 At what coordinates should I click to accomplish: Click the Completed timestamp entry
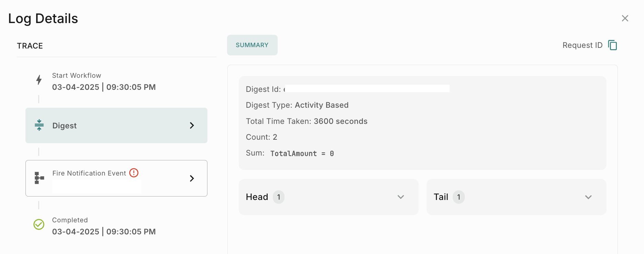pos(104,232)
